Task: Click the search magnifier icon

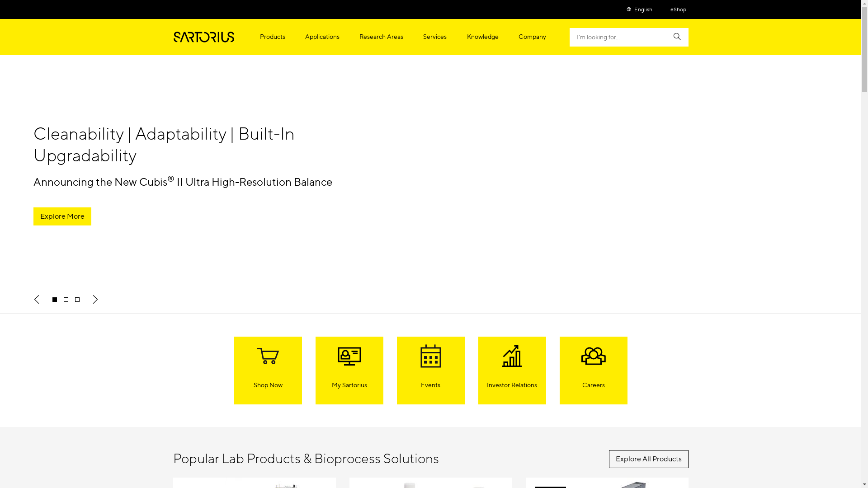Action: [x=677, y=37]
